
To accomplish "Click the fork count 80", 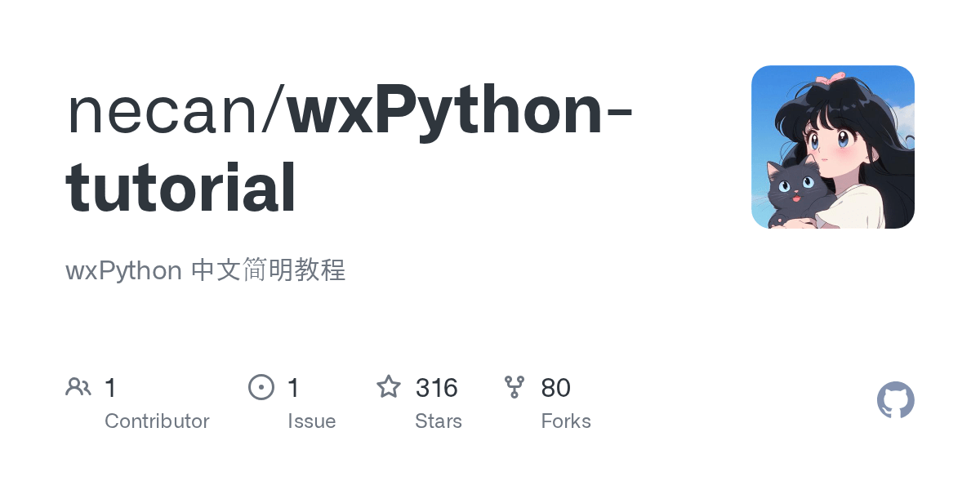I will [x=556, y=388].
